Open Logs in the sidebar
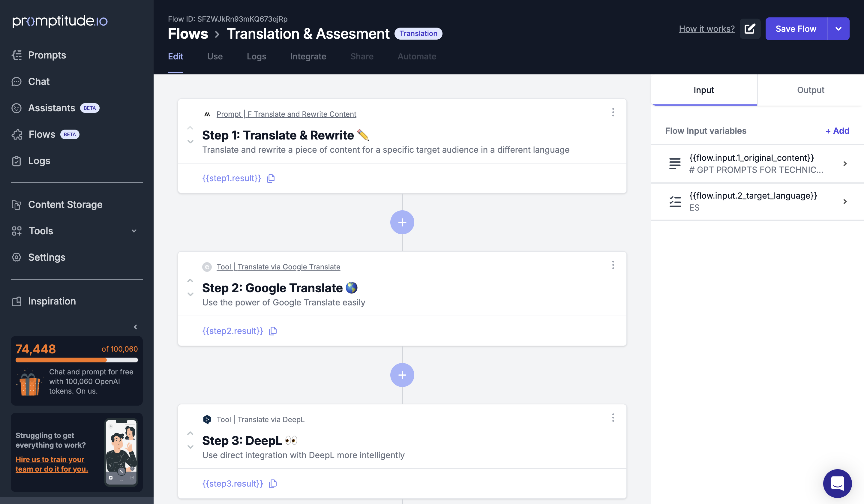The height and width of the screenshot is (504, 864). 31,161
